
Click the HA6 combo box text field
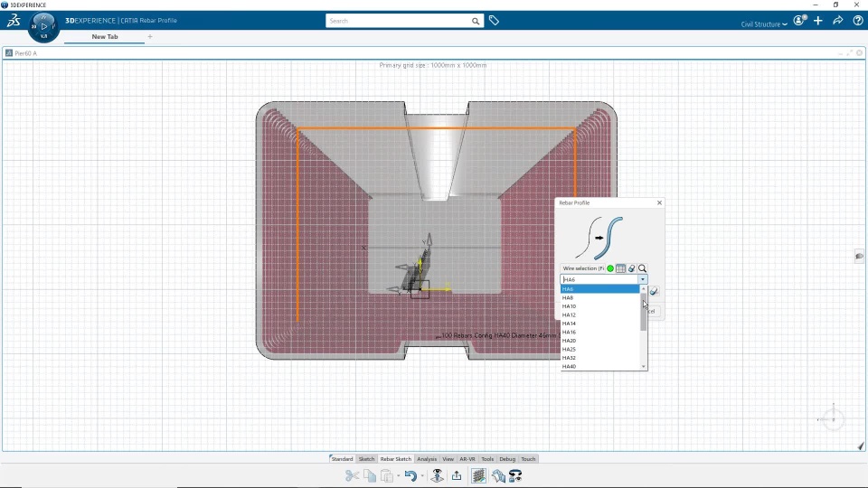click(x=599, y=279)
